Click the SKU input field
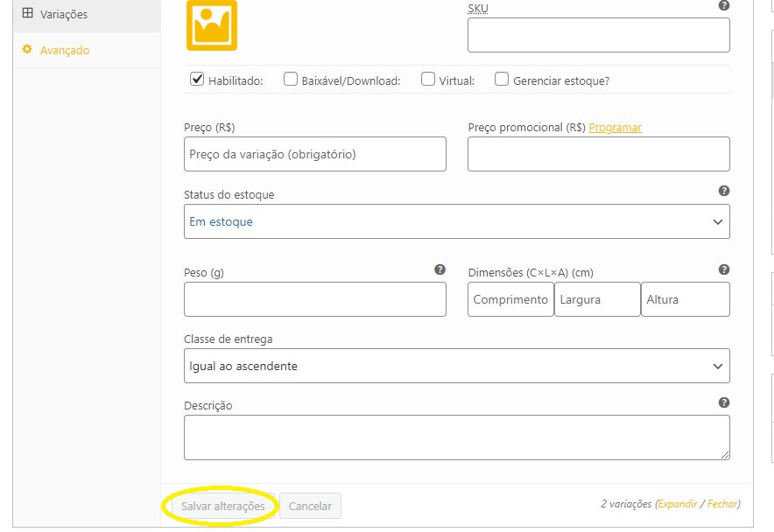The image size is (774, 532). click(598, 35)
